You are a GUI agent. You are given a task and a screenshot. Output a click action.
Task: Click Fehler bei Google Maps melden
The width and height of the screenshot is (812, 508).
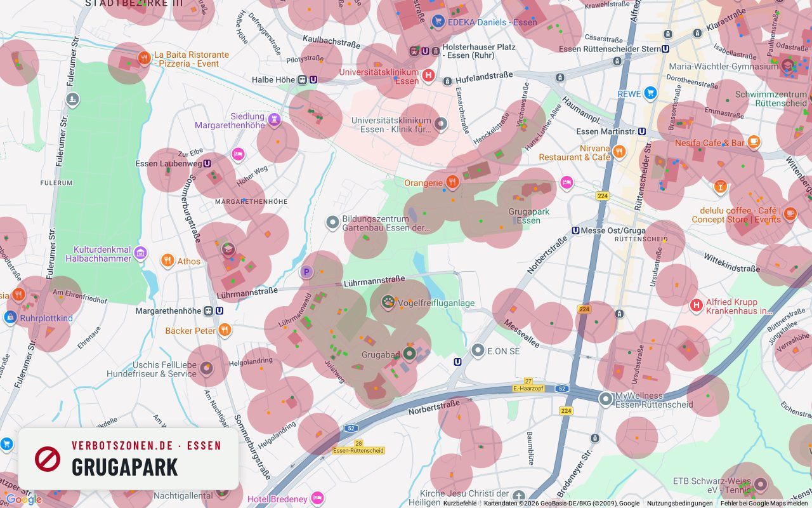764,503
